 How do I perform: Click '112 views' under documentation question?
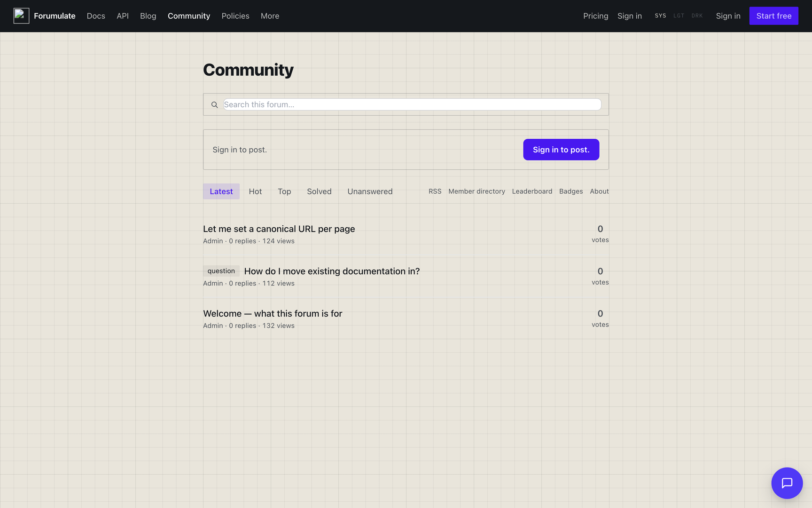coord(278,283)
